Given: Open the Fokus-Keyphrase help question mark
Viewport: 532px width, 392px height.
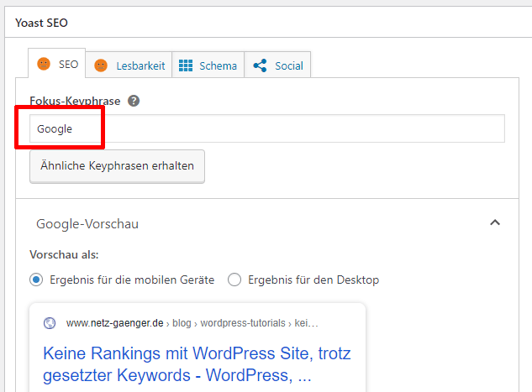Looking at the screenshot, I should 134,101.
